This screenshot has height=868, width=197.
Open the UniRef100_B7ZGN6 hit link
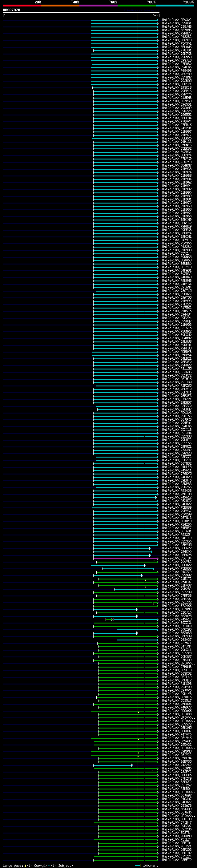tap(177, 768)
